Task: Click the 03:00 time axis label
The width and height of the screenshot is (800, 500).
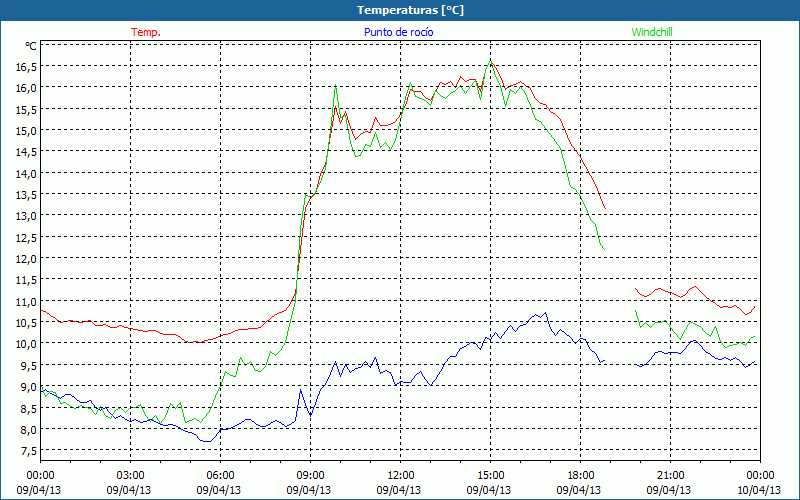Action: click(x=131, y=475)
